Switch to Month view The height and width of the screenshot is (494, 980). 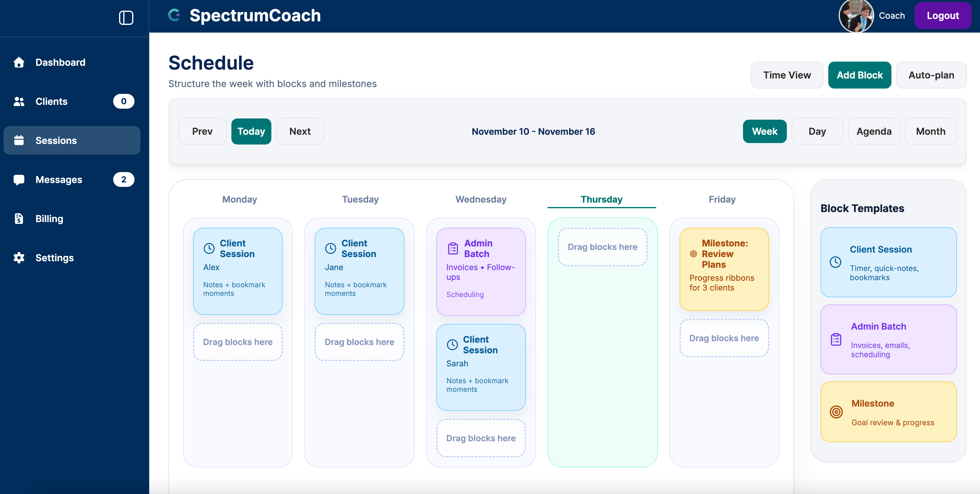click(x=931, y=131)
